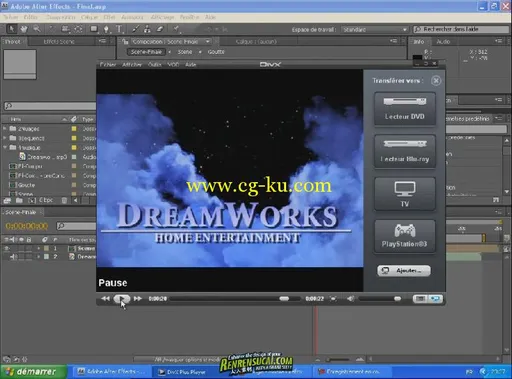Open the Fichier menu in DivX
Viewport: 512px width, 379px height.
click(108, 64)
